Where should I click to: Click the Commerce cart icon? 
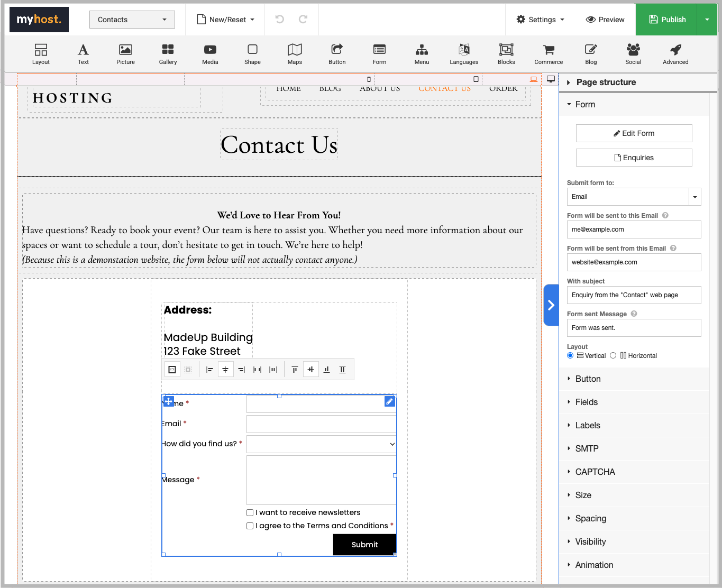(549, 50)
